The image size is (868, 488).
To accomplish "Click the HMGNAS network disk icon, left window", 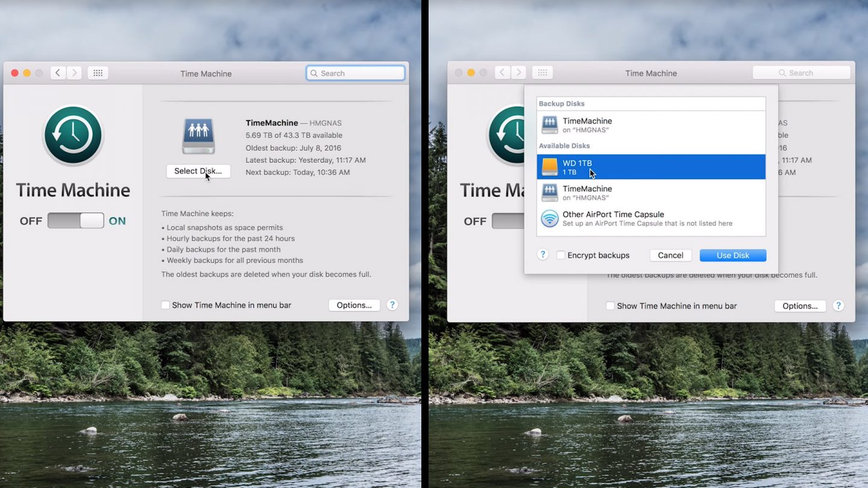I will coord(198,136).
